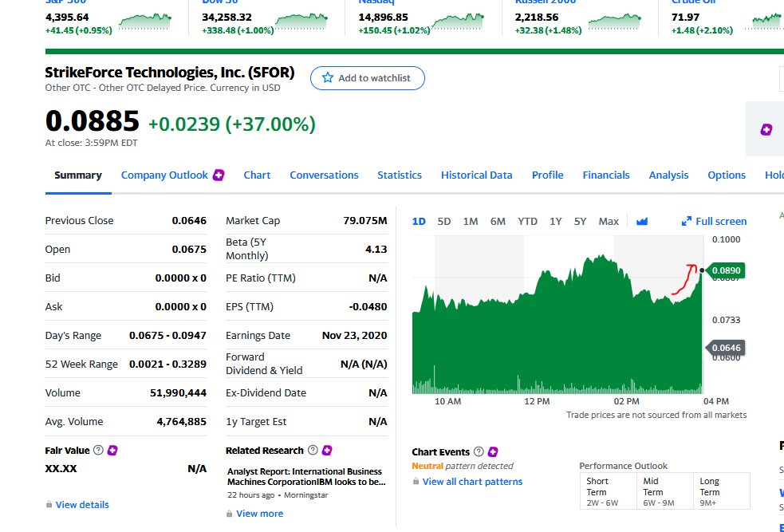This screenshot has width=784, height=532.
Task: Go to the Financials tab
Action: point(606,175)
